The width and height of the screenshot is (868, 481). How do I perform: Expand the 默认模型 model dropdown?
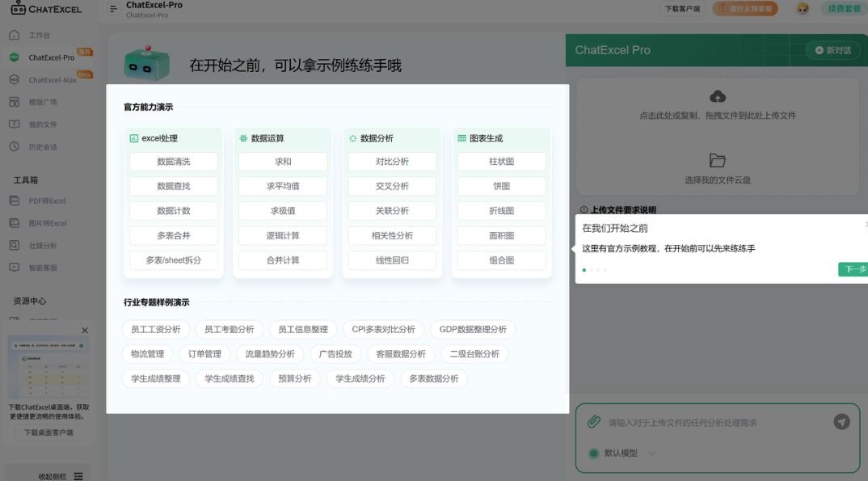652,454
